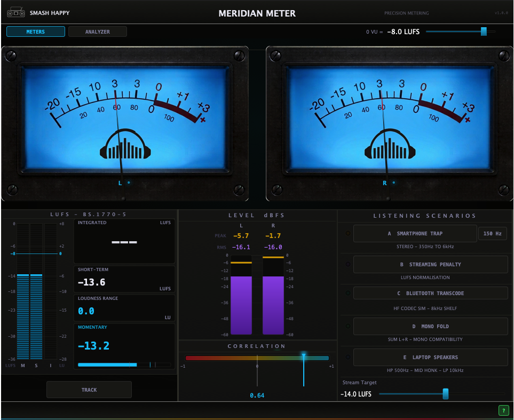Switch to the Meters tab

[x=36, y=31]
